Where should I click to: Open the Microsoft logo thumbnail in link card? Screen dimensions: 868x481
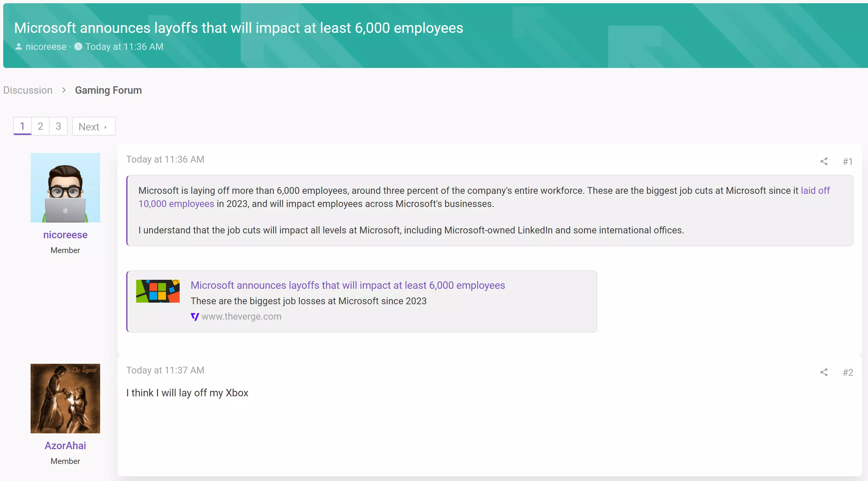(x=158, y=291)
